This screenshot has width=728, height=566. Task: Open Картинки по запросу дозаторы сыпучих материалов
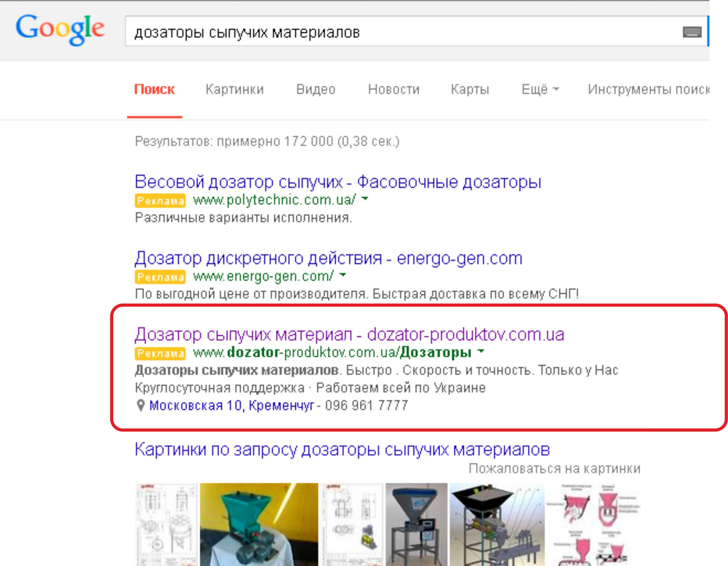[342, 450]
